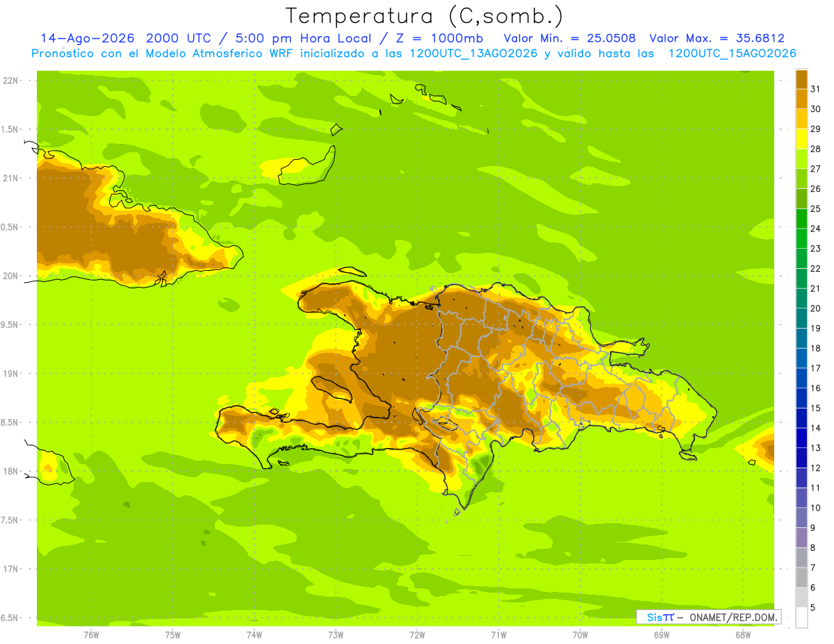This screenshot has height=644, width=834.
Task: Pick the yellow swatch between 28 and 29
Action: 801,139
